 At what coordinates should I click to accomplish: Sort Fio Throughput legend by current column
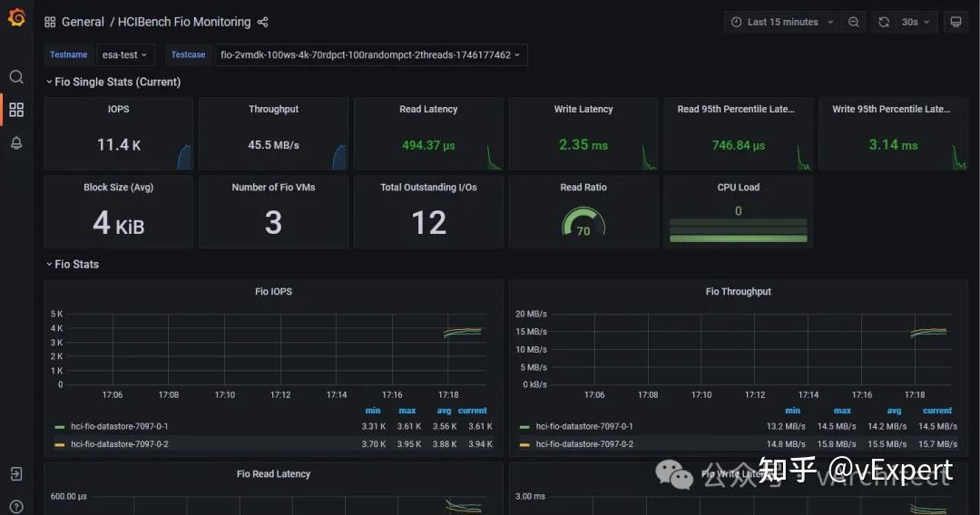(x=937, y=411)
